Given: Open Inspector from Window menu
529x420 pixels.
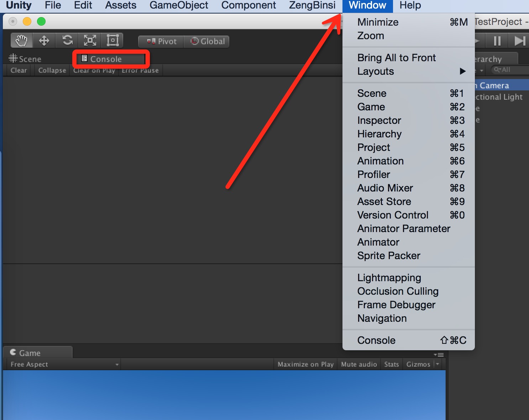Looking at the screenshot, I should pyautogui.click(x=409, y=120).
